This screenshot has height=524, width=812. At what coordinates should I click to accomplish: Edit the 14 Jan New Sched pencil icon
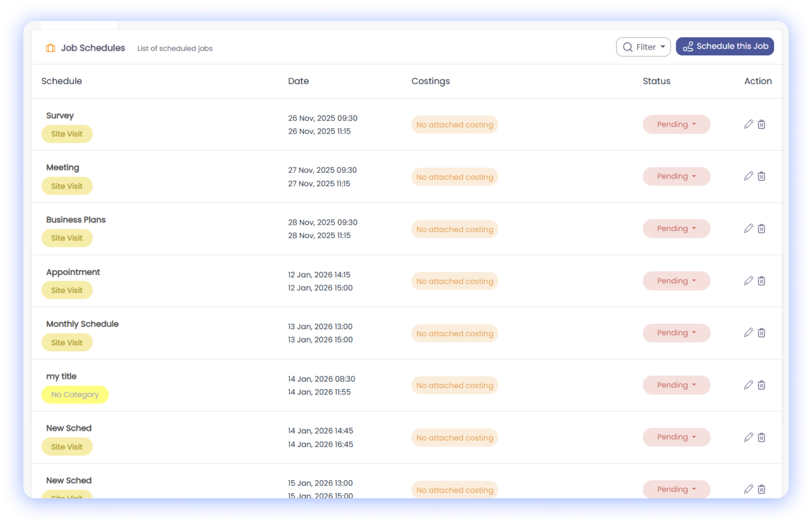748,437
